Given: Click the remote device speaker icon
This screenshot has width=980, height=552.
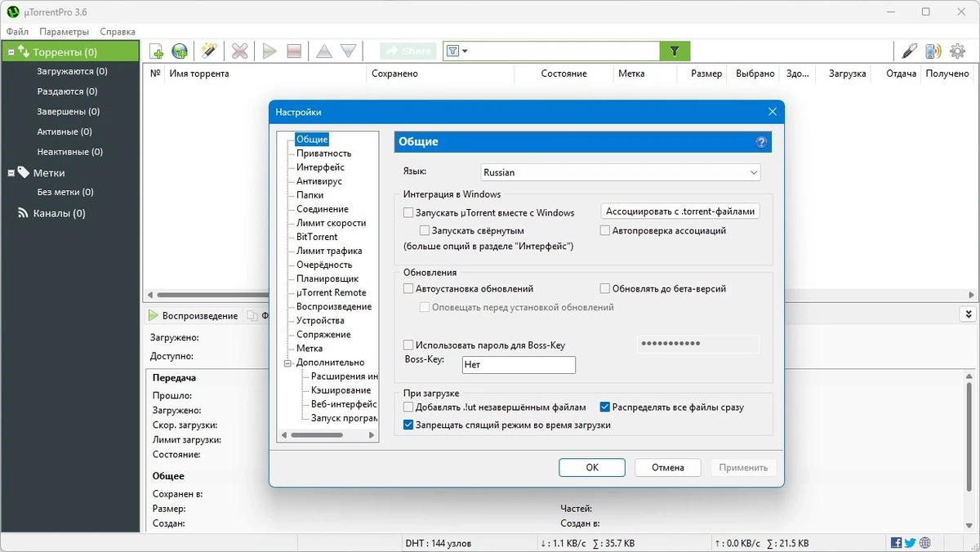Looking at the screenshot, I should [x=933, y=51].
